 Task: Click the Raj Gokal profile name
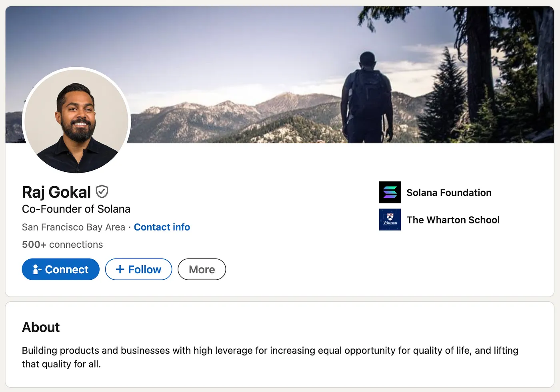(x=56, y=192)
